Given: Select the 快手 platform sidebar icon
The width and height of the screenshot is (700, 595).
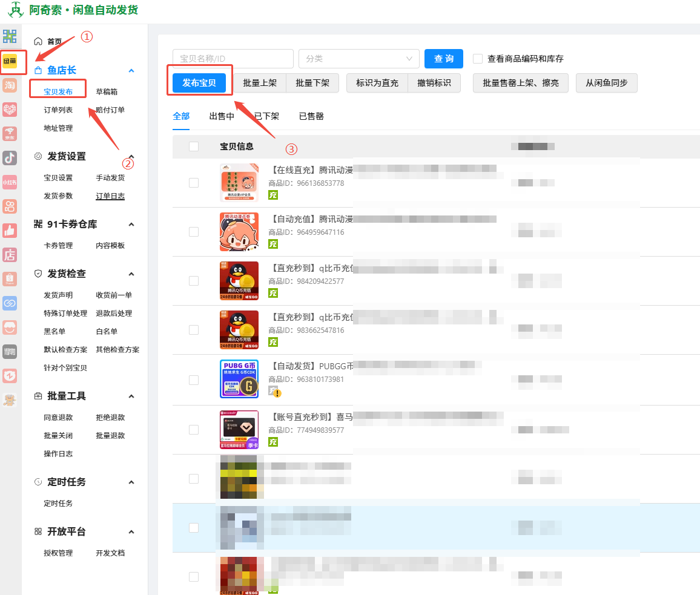Looking at the screenshot, I should coord(10,206).
